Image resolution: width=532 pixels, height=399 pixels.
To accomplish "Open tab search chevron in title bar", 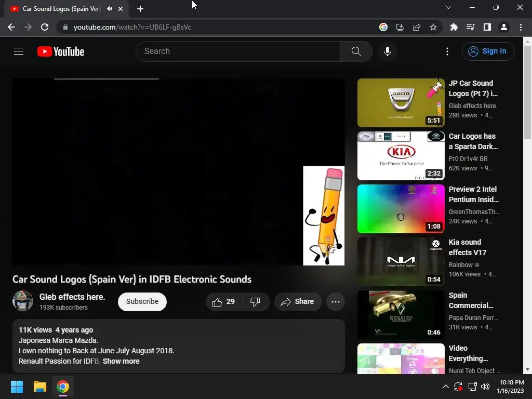I will (448, 7).
